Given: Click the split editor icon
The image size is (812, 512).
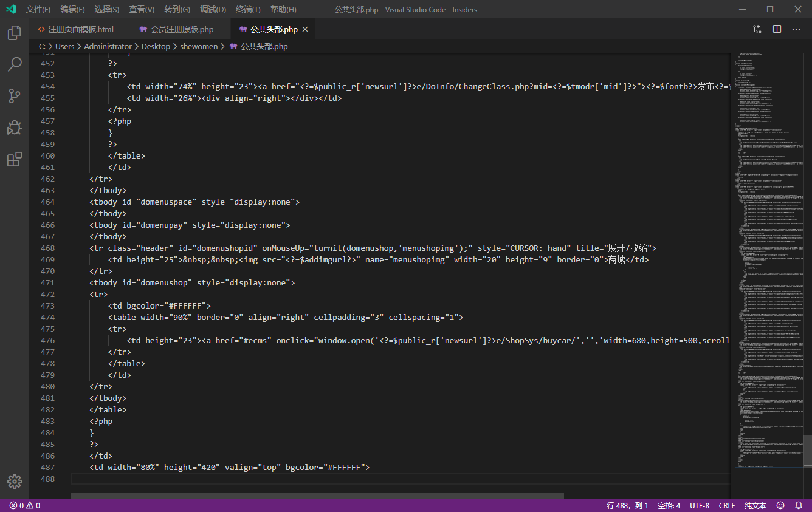Looking at the screenshot, I should (x=777, y=28).
